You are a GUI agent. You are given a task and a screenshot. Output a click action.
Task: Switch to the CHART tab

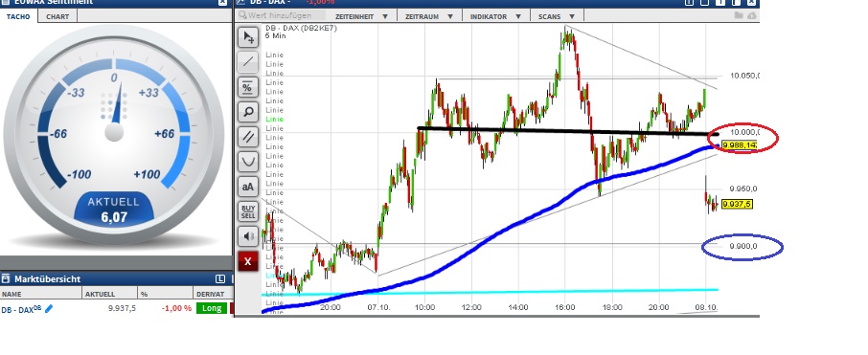point(57,16)
